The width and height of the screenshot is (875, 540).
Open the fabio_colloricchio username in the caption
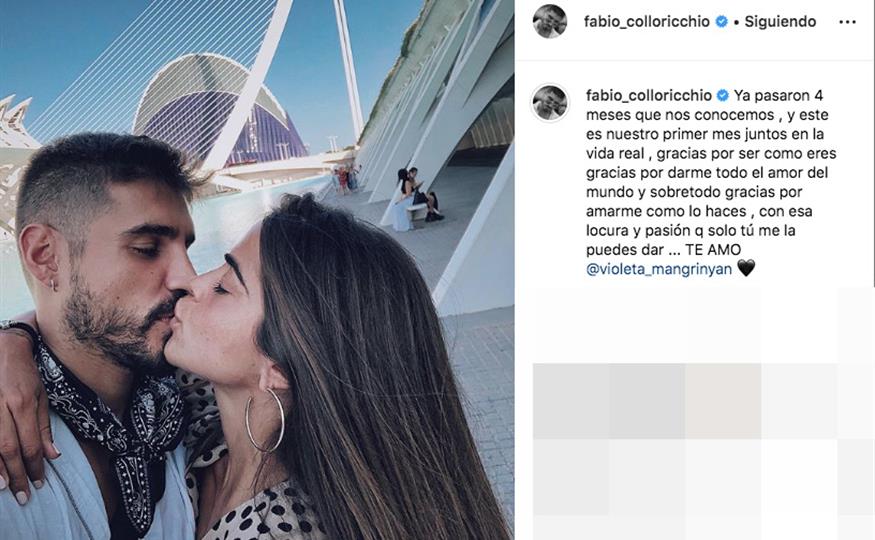[x=648, y=96]
